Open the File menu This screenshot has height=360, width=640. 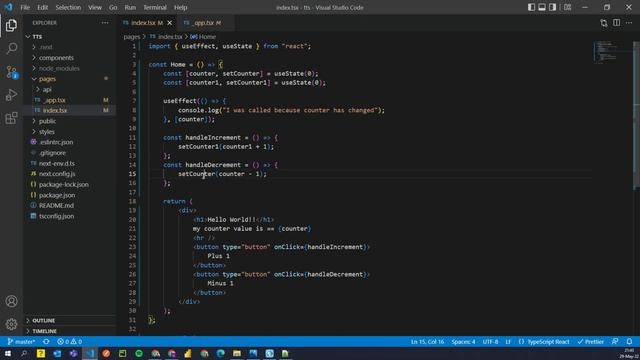25,7
